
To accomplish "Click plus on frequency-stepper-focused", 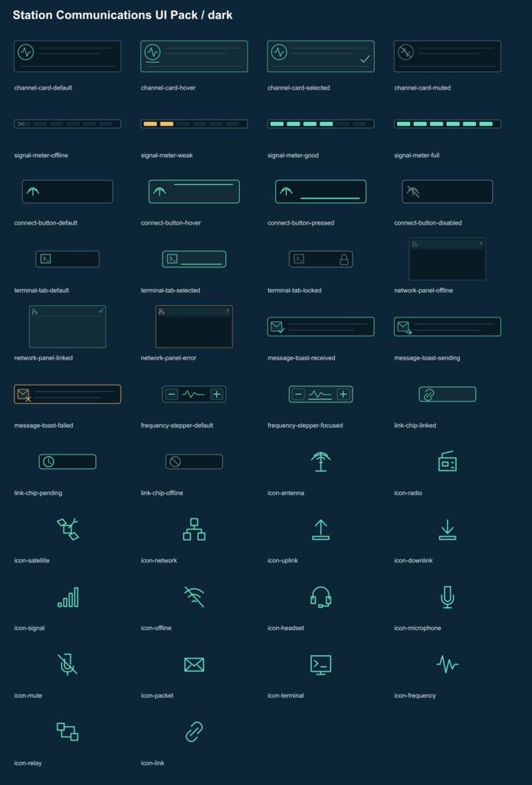I will coord(343,395).
